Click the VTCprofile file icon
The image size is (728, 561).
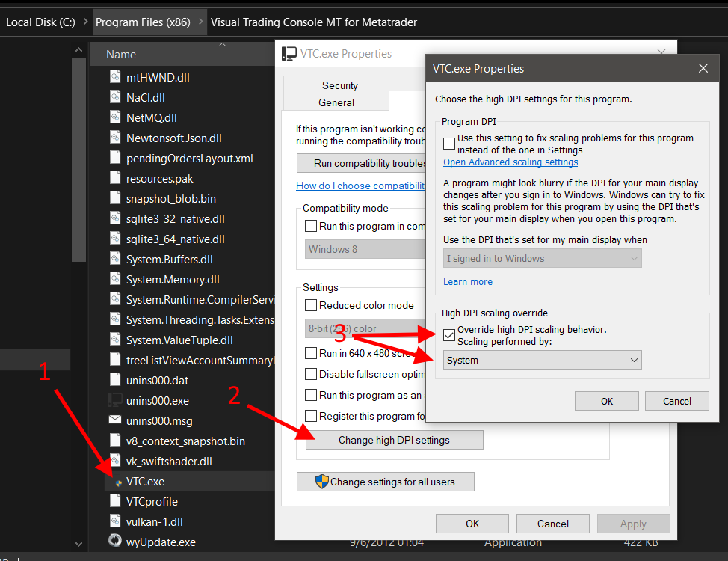click(114, 501)
